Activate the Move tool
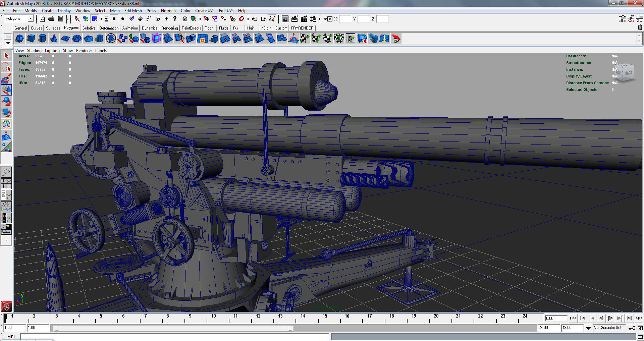 coord(6,90)
